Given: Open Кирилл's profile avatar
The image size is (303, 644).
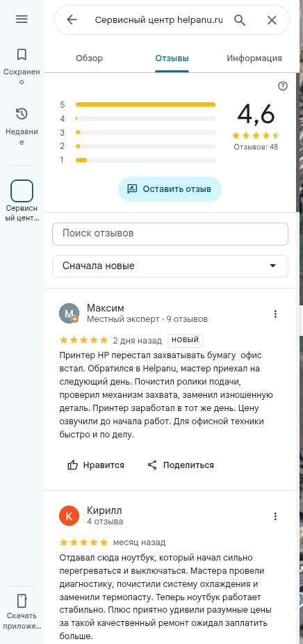Looking at the screenshot, I should tap(69, 516).
